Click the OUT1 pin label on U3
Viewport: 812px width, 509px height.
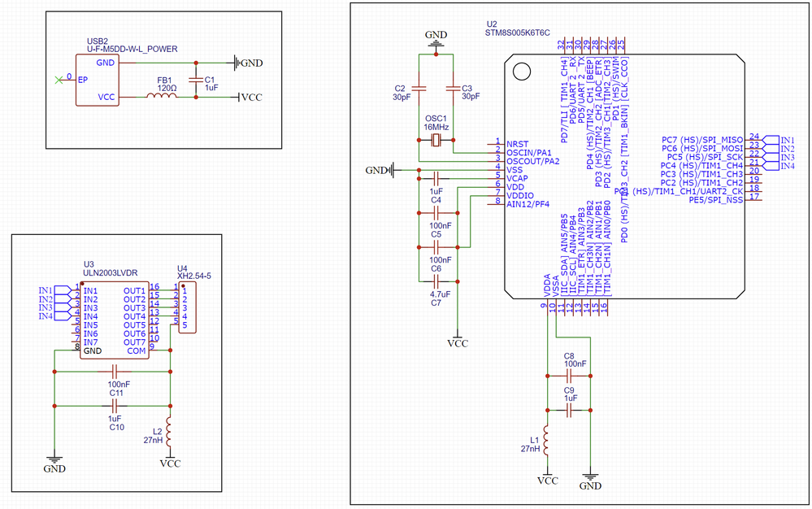(135, 291)
